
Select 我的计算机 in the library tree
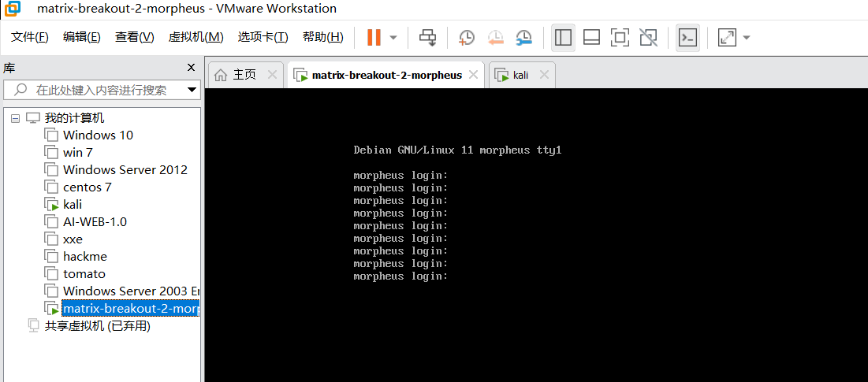(74, 118)
